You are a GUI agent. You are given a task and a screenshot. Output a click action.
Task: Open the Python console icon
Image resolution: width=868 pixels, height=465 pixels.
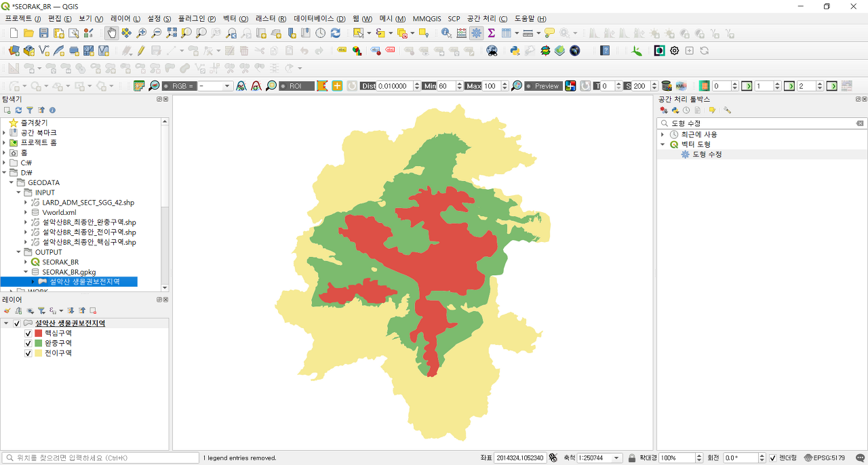pos(515,51)
